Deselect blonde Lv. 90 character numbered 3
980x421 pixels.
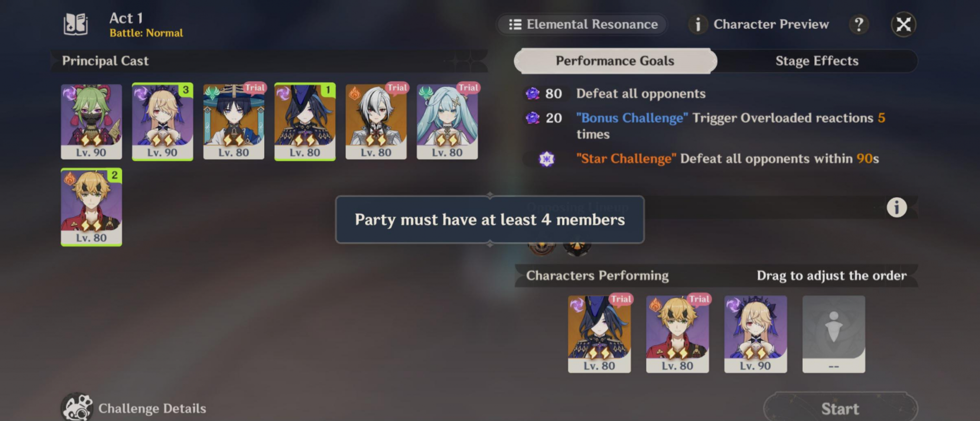(x=162, y=121)
